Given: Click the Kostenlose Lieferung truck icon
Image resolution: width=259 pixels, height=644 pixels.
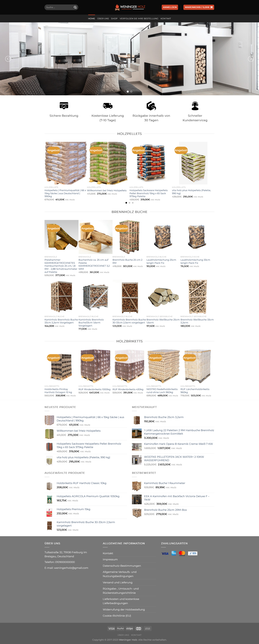Looking at the screenshot, I should pyautogui.click(x=108, y=106).
